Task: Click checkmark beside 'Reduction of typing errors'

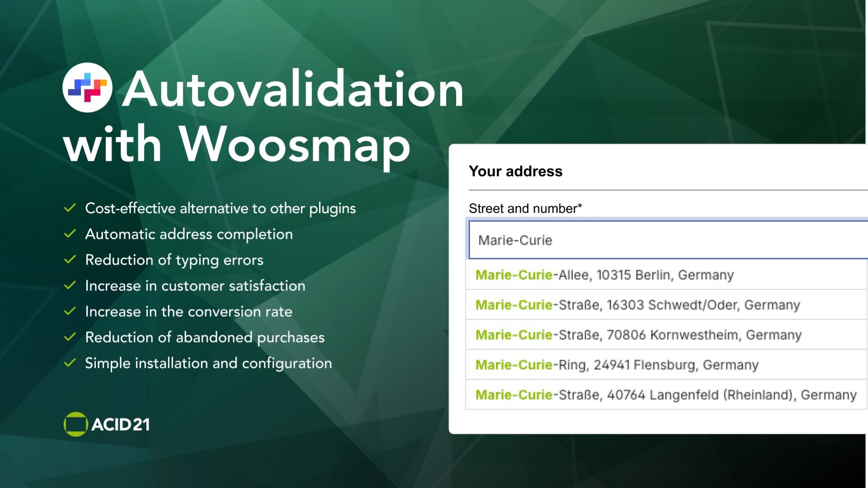Action: [x=70, y=259]
